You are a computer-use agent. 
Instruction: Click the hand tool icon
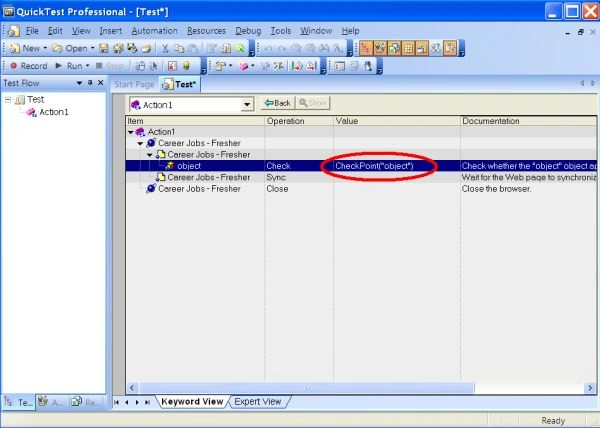[368, 66]
